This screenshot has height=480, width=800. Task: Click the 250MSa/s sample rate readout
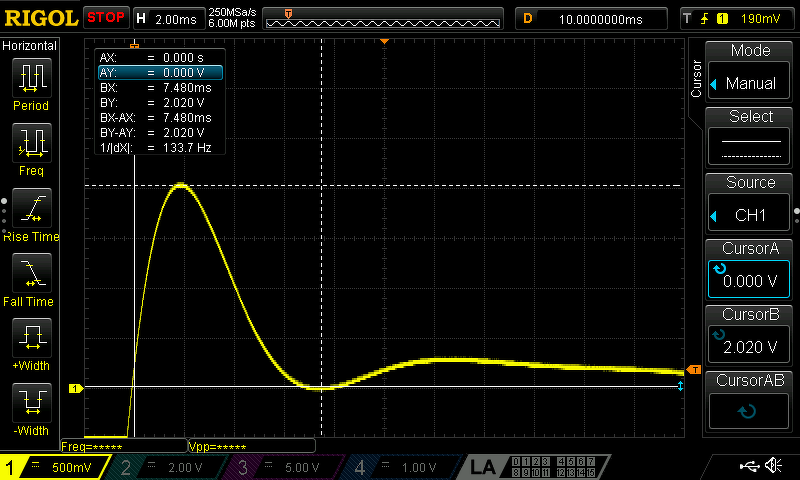click(x=232, y=13)
